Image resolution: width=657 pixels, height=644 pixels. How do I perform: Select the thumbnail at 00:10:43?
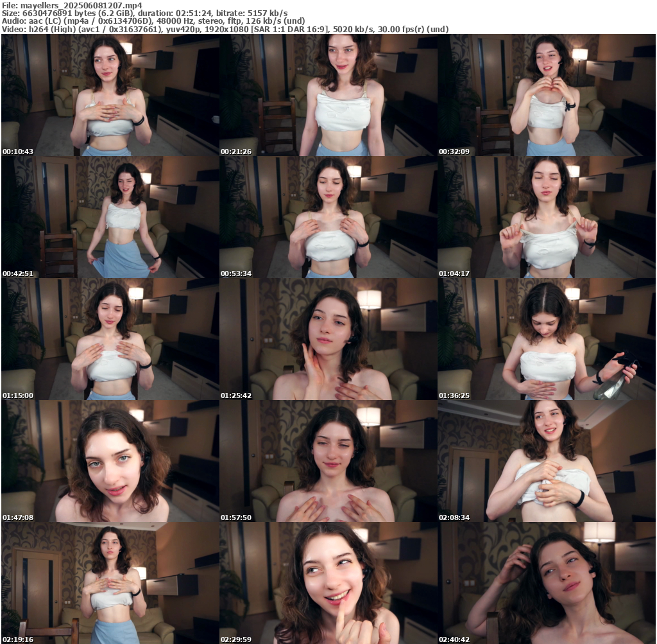point(110,95)
